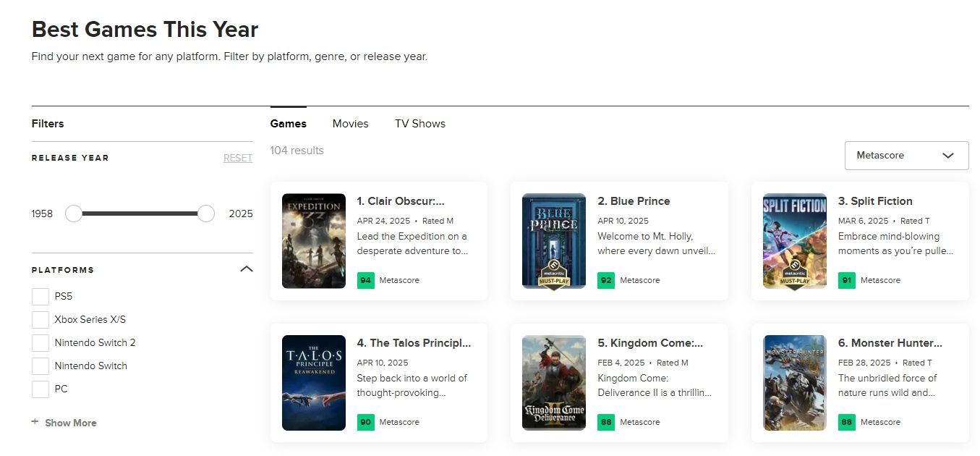Image resolution: width=980 pixels, height=456 pixels.
Task: Collapse the Platforms filter section
Action: (x=246, y=269)
